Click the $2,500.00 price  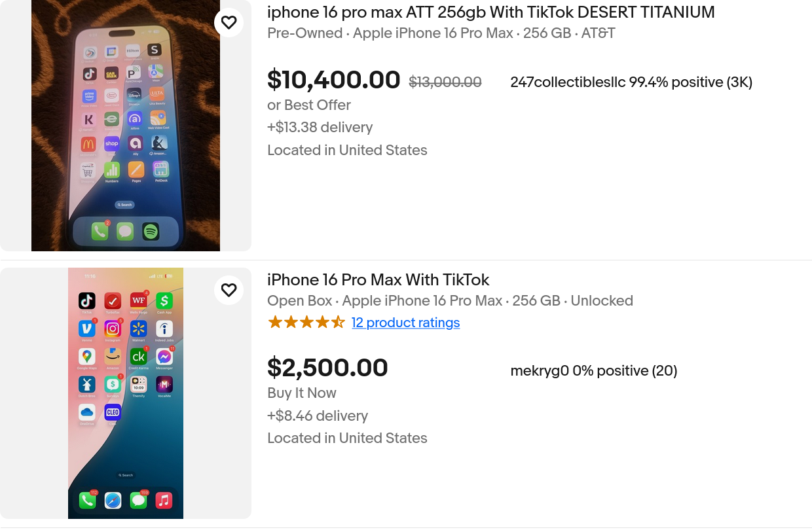[x=327, y=368]
